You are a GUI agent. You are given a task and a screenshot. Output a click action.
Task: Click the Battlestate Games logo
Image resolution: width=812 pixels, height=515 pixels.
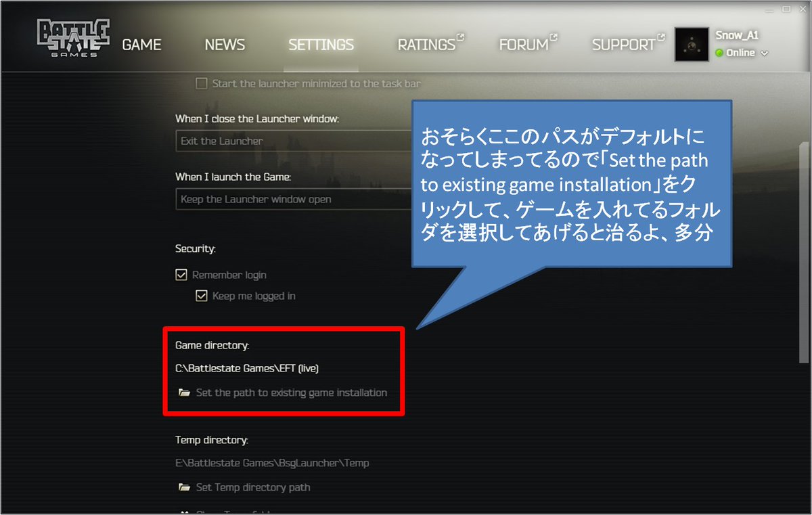tap(73, 39)
